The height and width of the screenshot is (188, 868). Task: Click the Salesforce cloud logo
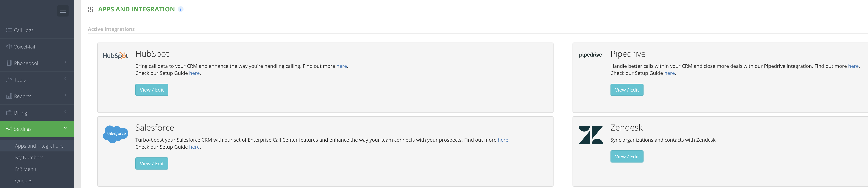(116, 134)
